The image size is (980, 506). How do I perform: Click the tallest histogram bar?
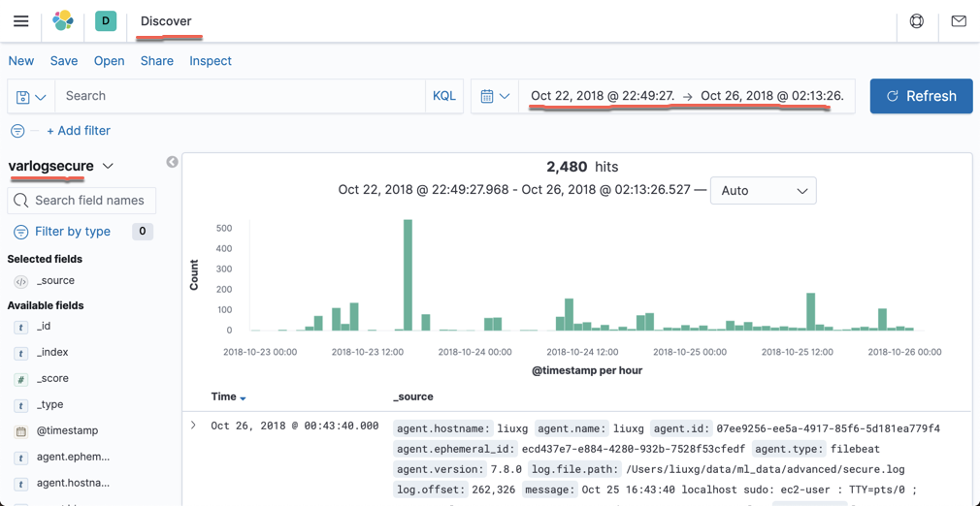click(408, 275)
